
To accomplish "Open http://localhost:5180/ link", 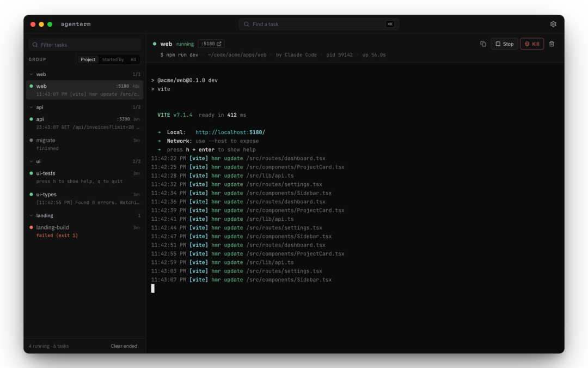I will [x=230, y=132].
